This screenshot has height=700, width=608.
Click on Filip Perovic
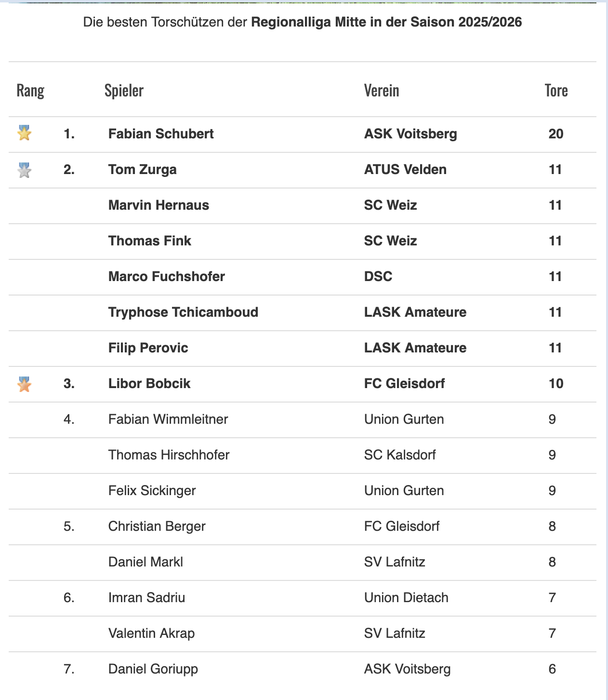(x=148, y=348)
